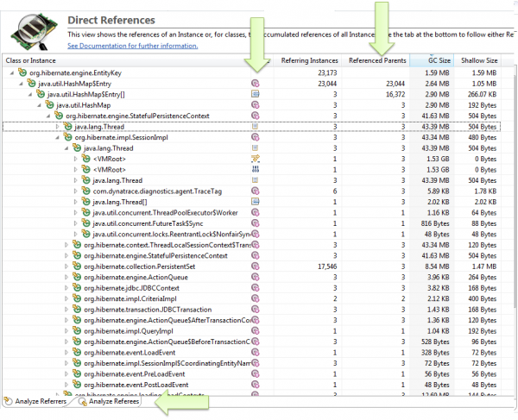Expand the com.dynatrace.diagnostics.agent.TraceTag node
Image resolution: width=518 pixels, height=420 pixels.
[x=75, y=191]
